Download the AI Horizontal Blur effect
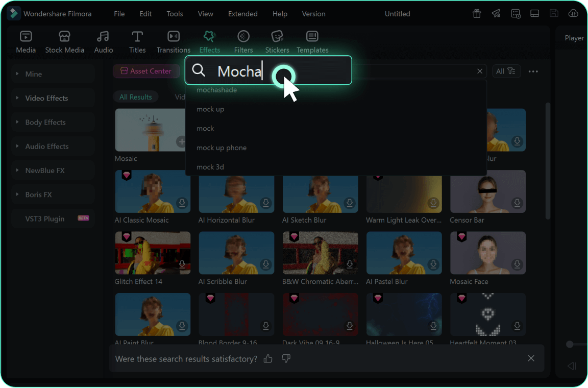588x388 pixels. tap(266, 203)
